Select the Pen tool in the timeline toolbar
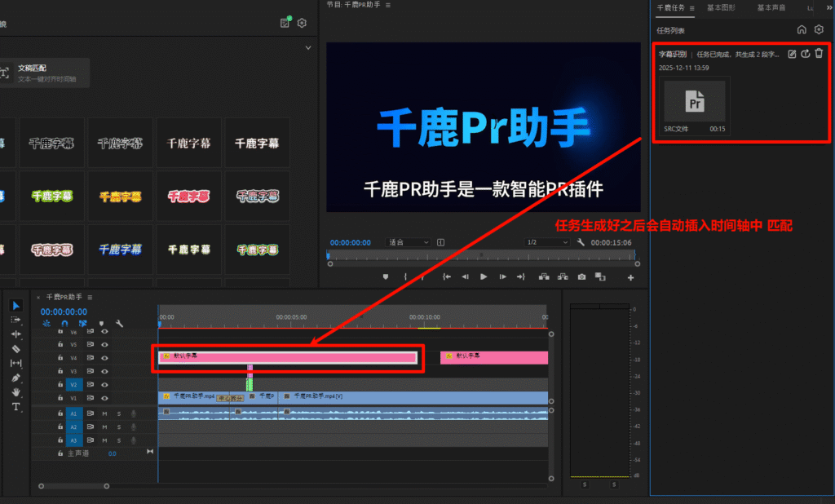 click(x=15, y=378)
